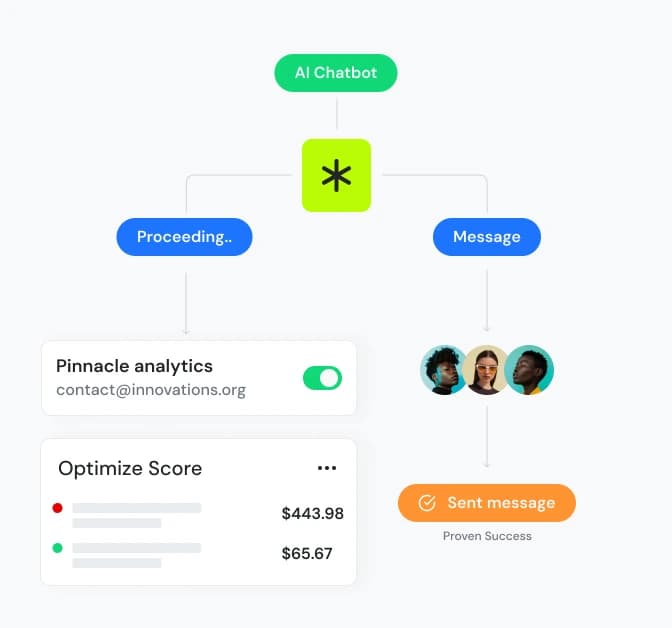Click the middle avatar wearing sunglasses
The height and width of the screenshot is (628, 672).
486,370
